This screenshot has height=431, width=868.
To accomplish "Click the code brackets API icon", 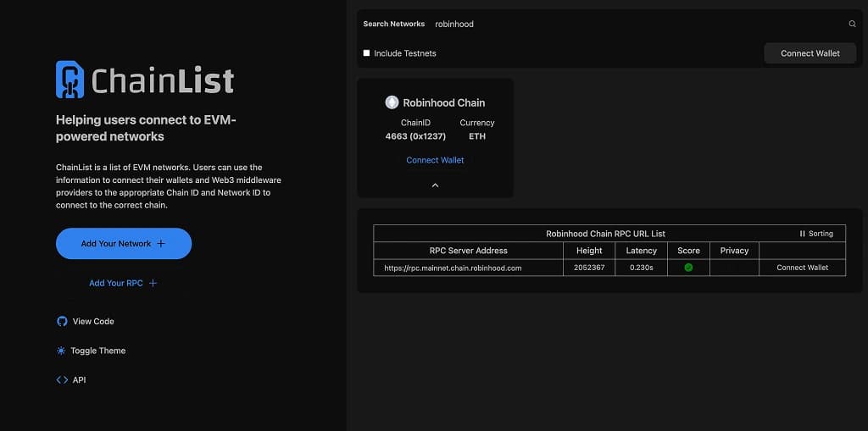I will (62, 380).
